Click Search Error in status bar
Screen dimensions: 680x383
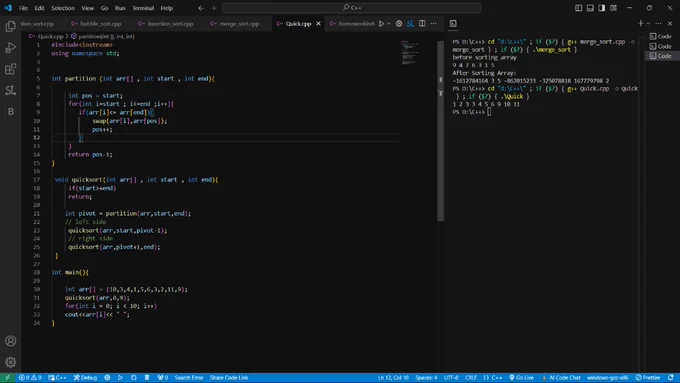pos(189,377)
